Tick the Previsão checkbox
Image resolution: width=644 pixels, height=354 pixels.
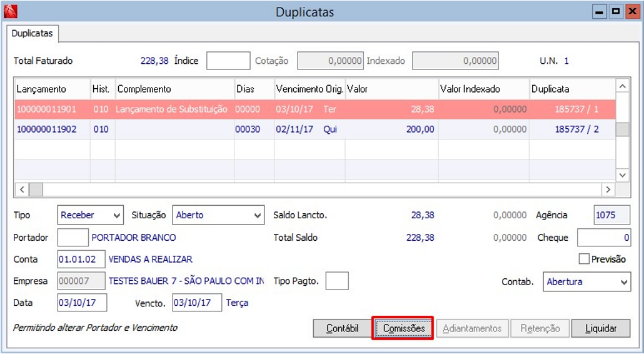click(x=584, y=259)
